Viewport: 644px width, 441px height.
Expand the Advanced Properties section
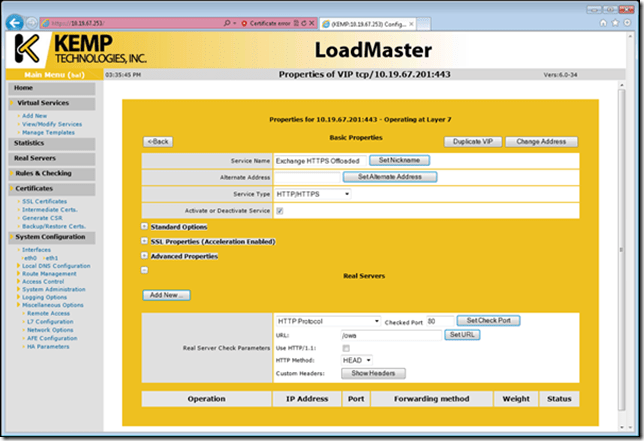tap(145, 257)
